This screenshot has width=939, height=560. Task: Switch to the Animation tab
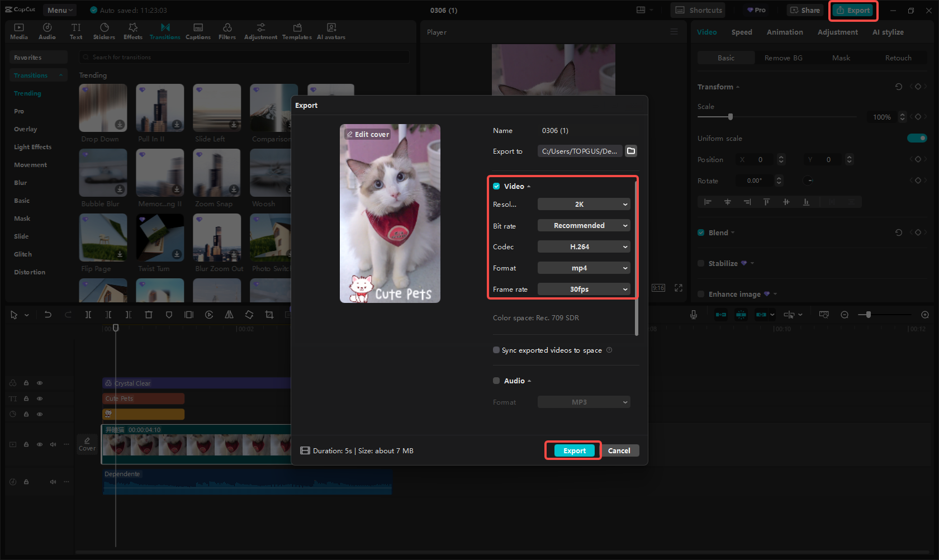[784, 32]
